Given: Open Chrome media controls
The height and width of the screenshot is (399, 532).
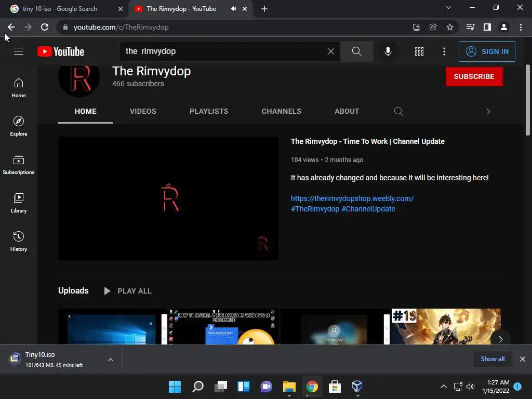Looking at the screenshot, I should [x=470, y=27].
